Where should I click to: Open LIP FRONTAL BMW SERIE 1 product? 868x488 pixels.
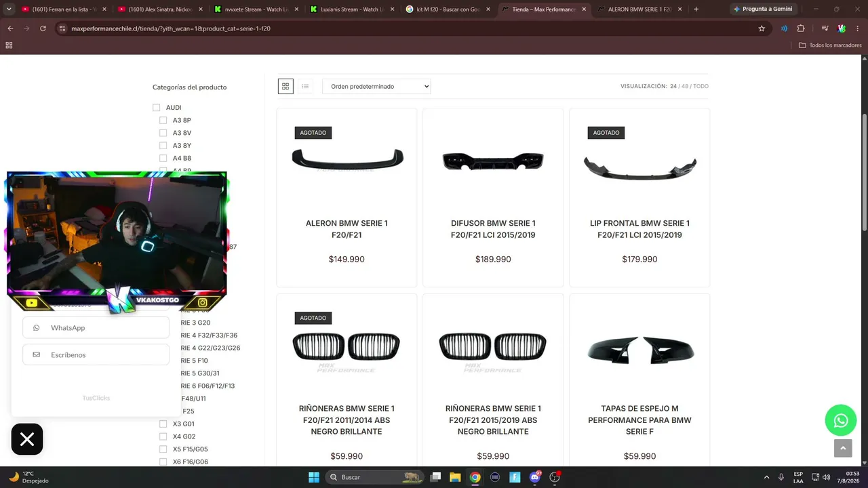click(x=639, y=229)
